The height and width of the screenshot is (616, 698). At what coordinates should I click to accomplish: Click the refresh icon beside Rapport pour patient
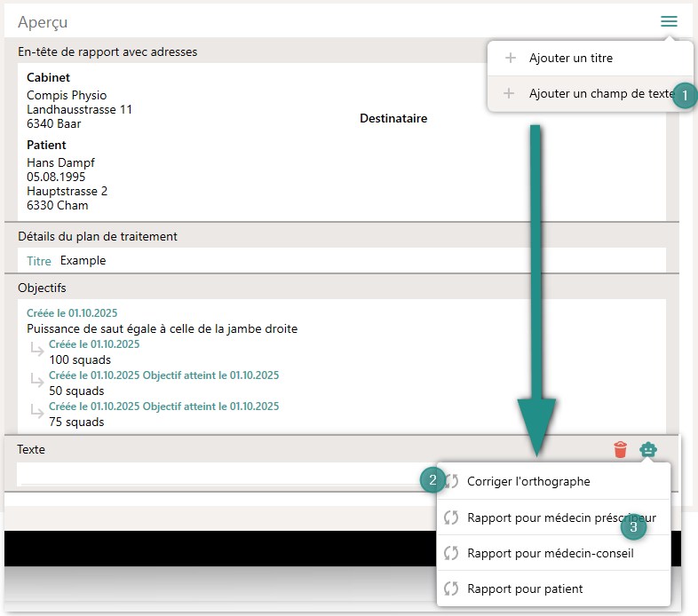(x=451, y=588)
